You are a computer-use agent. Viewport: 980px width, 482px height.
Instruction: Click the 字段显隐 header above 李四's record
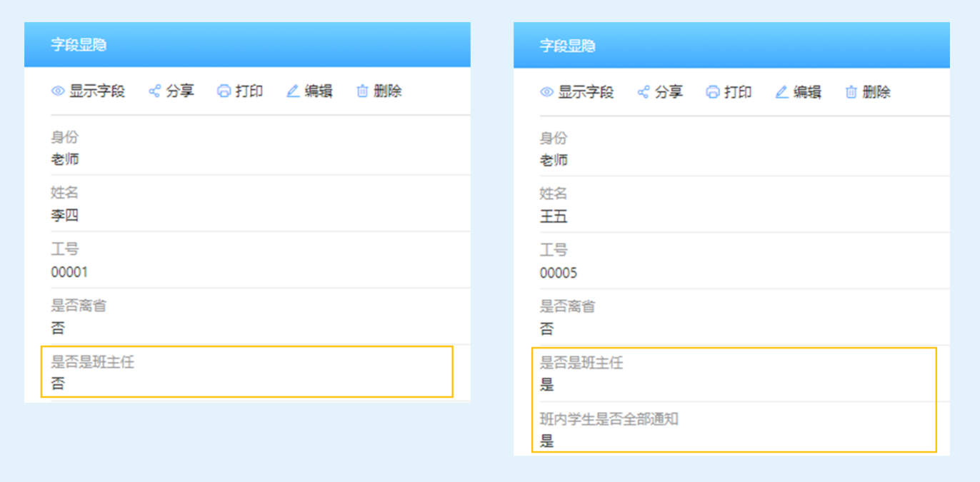[78, 45]
